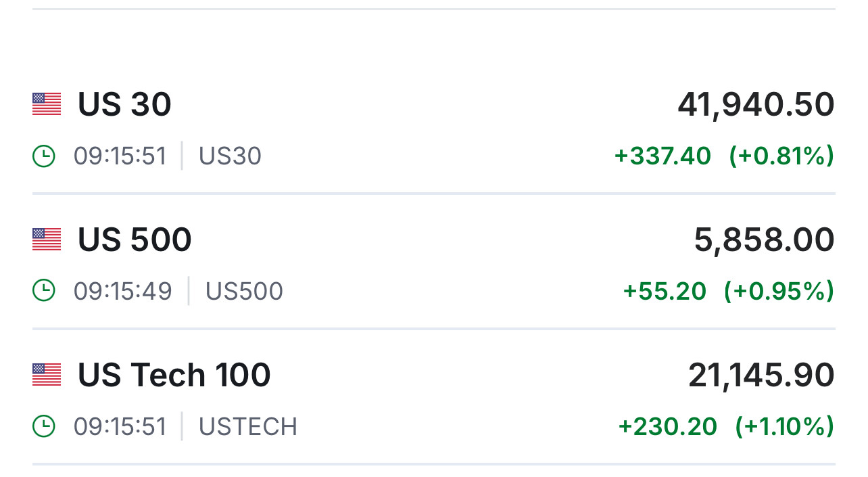Click the US flag icon beside US 30

tap(47, 104)
